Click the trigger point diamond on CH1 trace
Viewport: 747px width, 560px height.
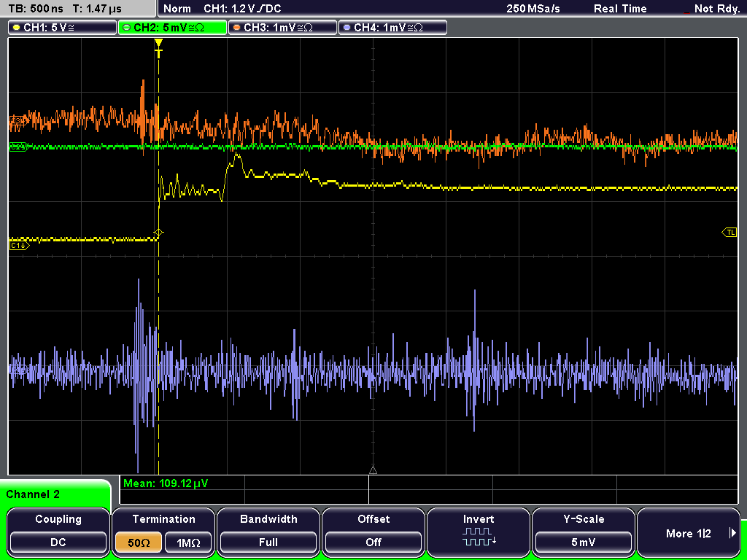(x=158, y=233)
